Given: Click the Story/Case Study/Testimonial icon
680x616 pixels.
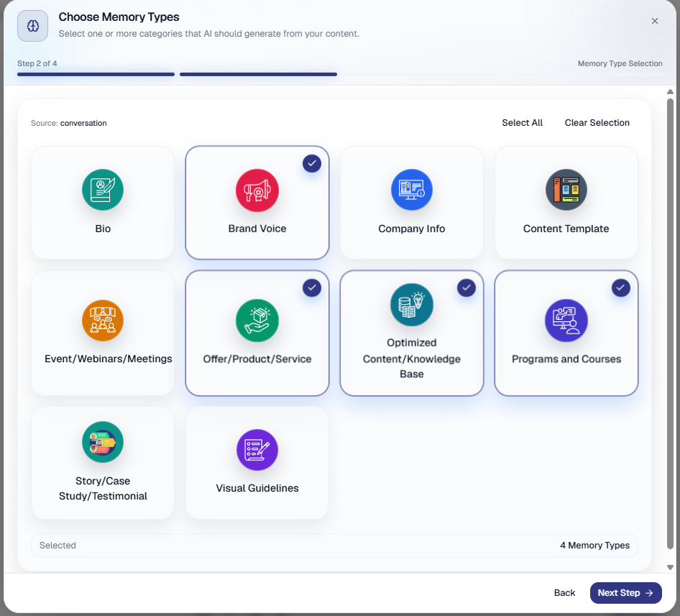Looking at the screenshot, I should tap(103, 442).
